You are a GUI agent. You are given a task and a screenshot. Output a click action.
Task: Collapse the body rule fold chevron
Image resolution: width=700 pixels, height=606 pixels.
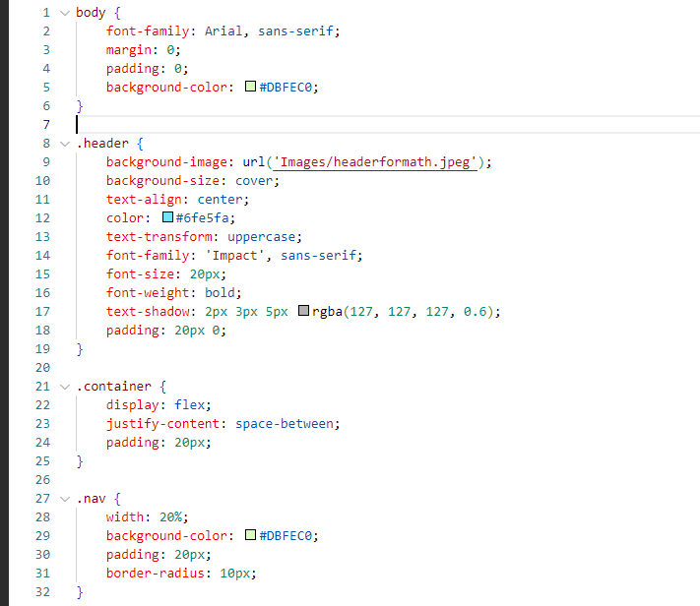point(65,13)
